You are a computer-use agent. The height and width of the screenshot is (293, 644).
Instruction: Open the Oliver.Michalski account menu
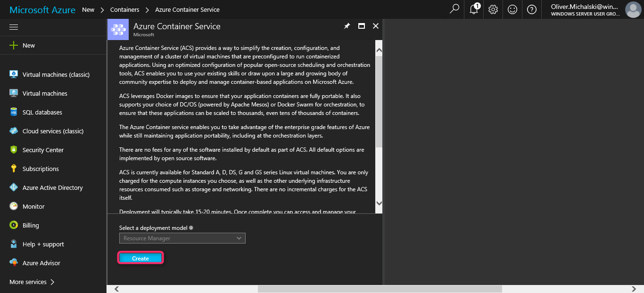pyautogui.click(x=586, y=10)
